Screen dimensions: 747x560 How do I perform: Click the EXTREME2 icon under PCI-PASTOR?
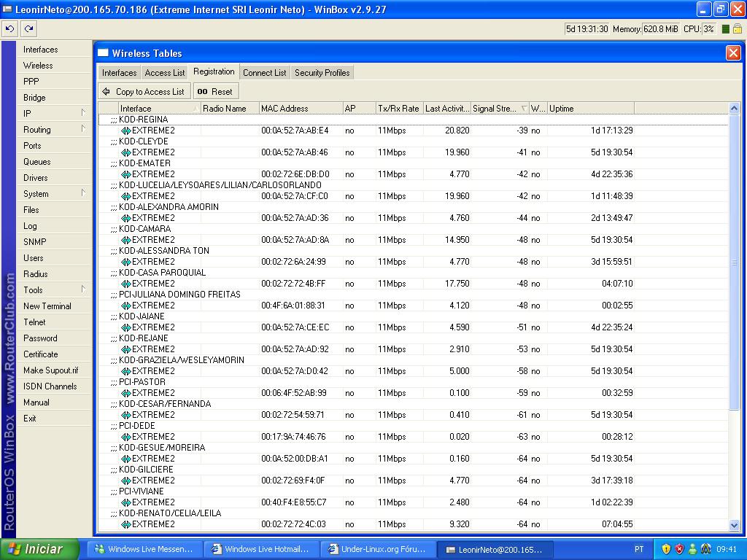pos(125,393)
